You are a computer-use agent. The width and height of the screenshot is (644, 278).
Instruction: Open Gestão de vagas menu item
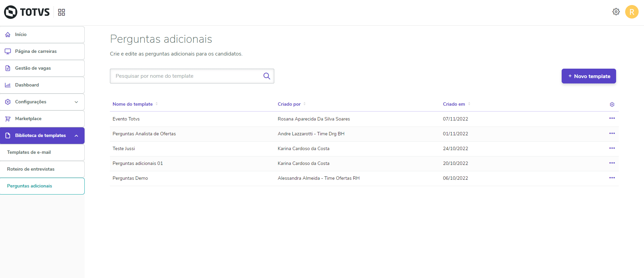pyautogui.click(x=42, y=68)
